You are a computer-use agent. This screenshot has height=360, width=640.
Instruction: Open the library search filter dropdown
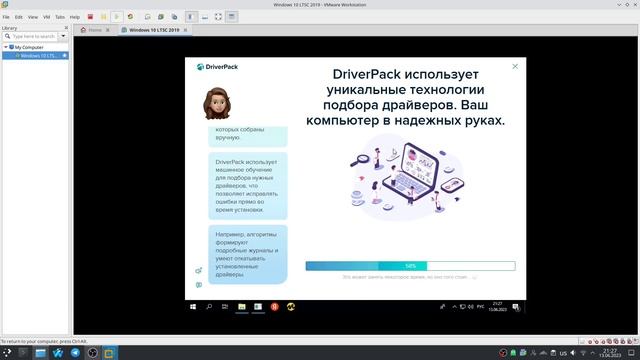coord(63,36)
